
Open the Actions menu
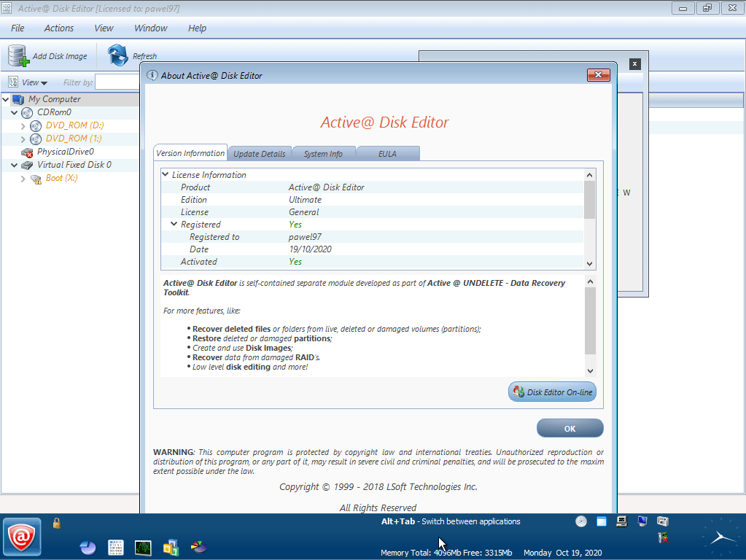point(59,28)
